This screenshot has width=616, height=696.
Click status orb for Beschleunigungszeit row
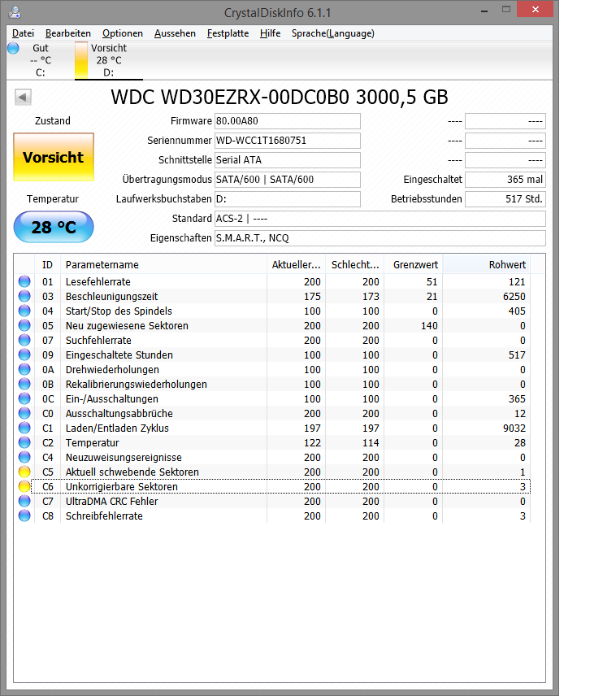pyautogui.click(x=24, y=296)
